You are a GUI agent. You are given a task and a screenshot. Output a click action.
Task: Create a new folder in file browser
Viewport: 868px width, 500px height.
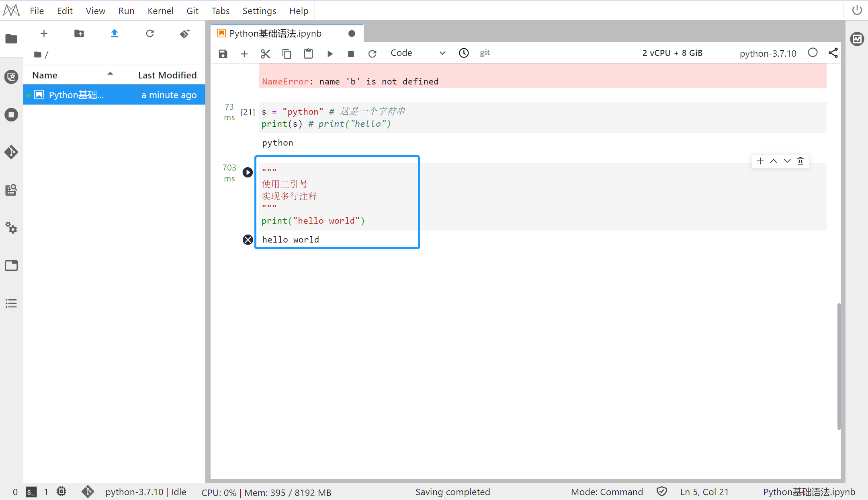(x=79, y=33)
